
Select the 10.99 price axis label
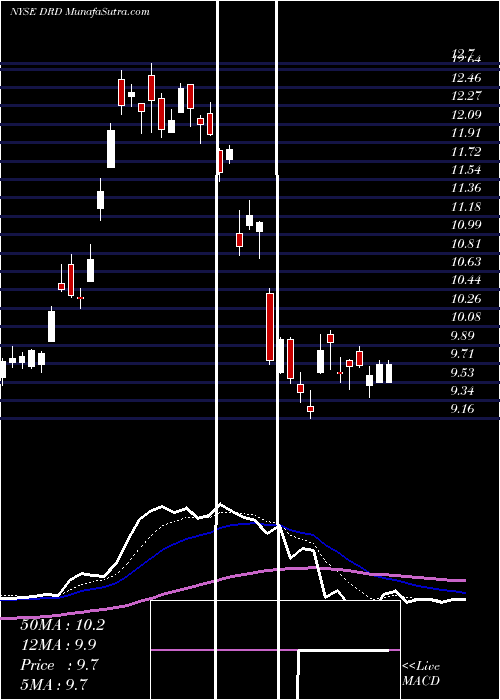[466, 225]
